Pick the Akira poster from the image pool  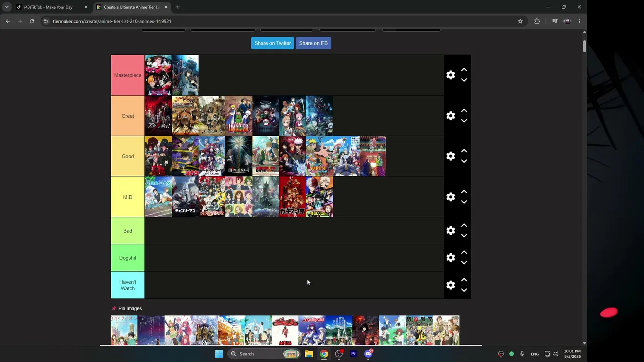click(x=285, y=330)
